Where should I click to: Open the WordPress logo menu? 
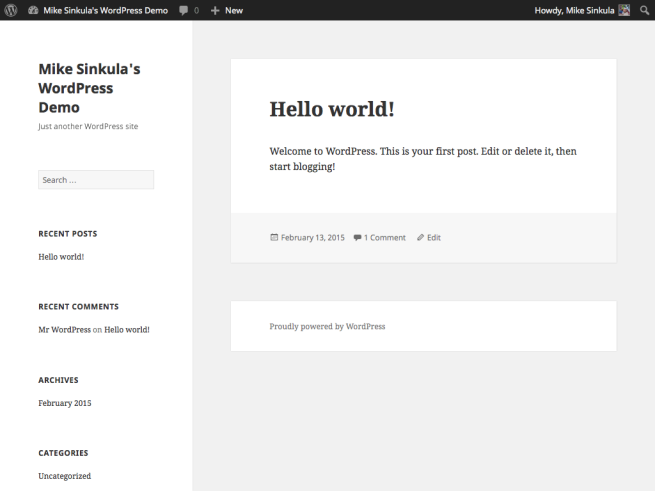(11, 10)
